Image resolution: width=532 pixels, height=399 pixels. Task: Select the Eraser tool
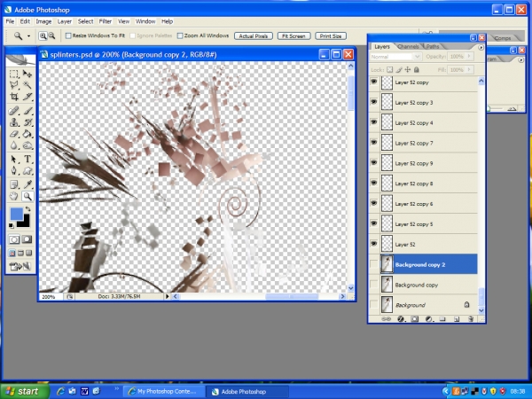14,134
